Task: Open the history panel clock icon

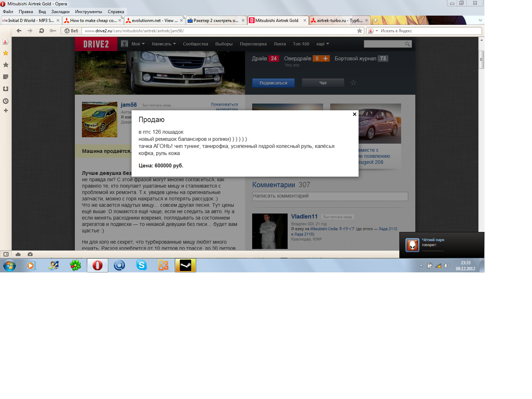Action: (6, 101)
